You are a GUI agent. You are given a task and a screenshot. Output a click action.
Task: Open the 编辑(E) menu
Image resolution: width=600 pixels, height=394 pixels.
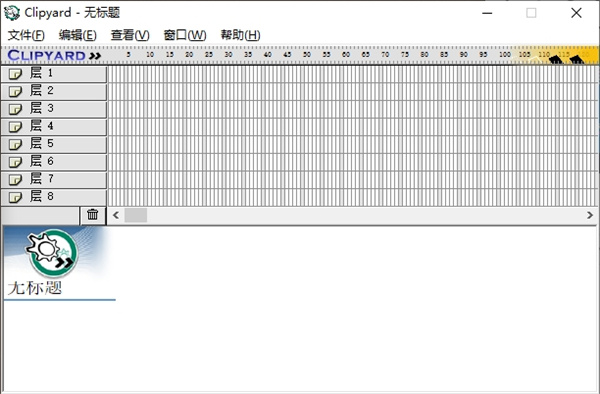tap(78, 35)
